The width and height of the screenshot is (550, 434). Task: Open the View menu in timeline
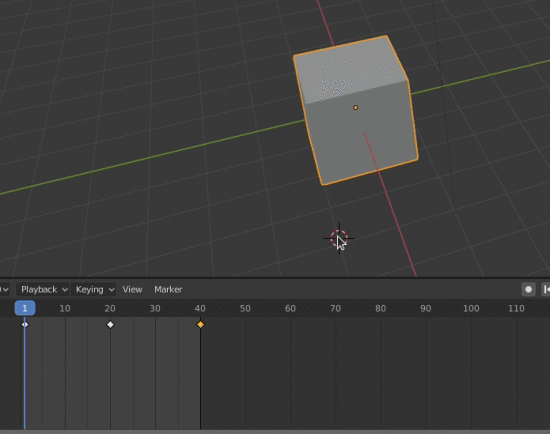pyautogui.click(x=132, y=289)
